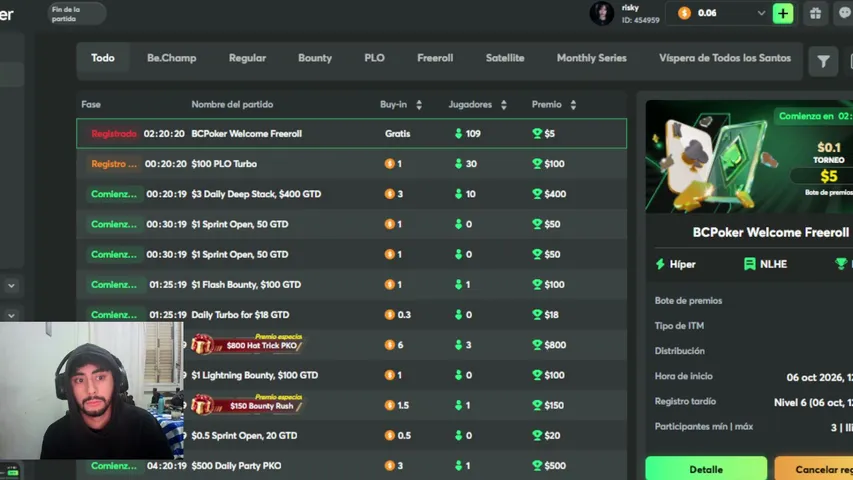Click the $800 Hat Trick PKO gift icon
853x480 pixels.
pyautogui.click(x=202, y=344)
